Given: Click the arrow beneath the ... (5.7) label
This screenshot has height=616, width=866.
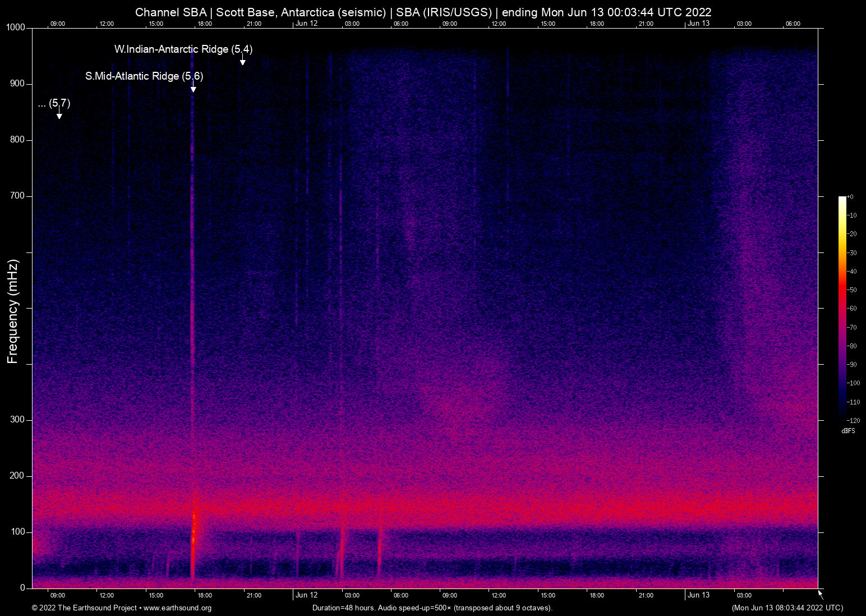Looking at the screenshot, I should tap(59, 115).
